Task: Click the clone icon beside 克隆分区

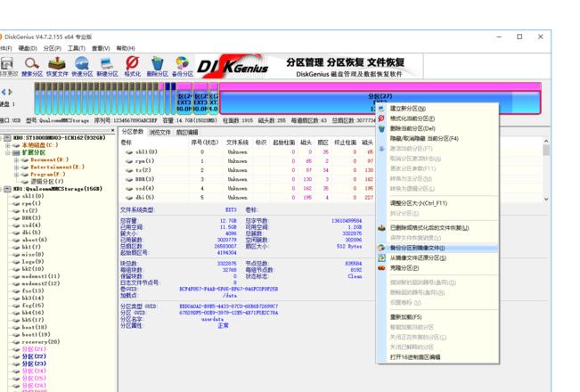Action: [381, 268]
